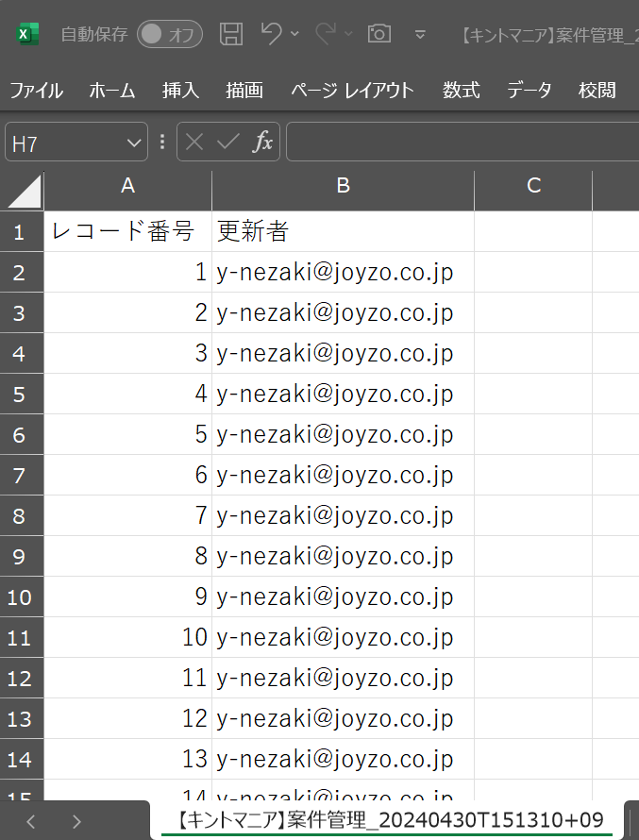The height and width of the screenshot is (840, 639).
Task: Select cell with record number 1
Action: [x=127, y=272]
